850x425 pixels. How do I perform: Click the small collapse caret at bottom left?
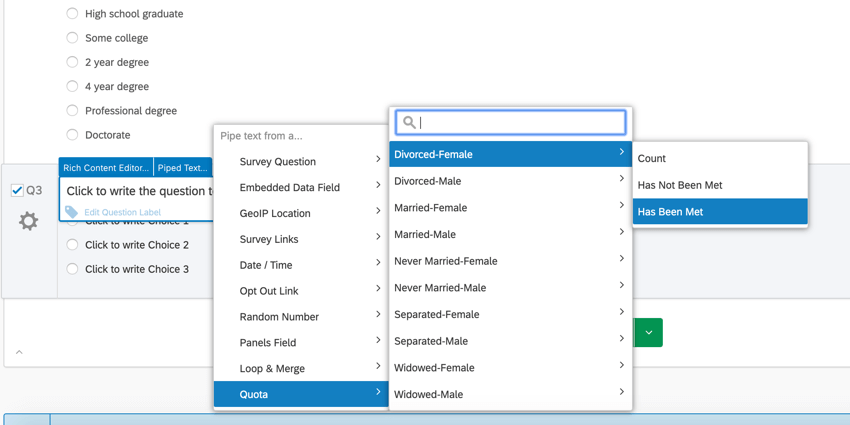19,352
